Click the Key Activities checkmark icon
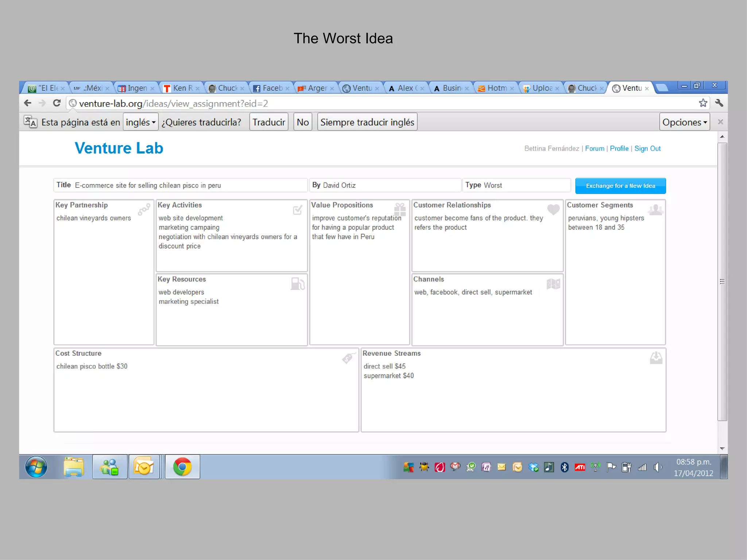The image size is (747, 560). point(298,210)
